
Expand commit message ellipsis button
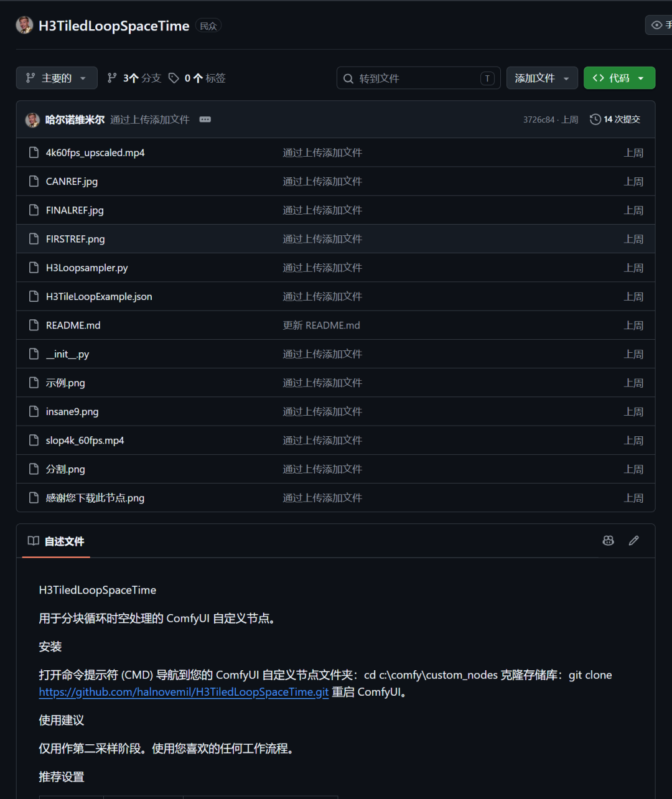point(205,119)
